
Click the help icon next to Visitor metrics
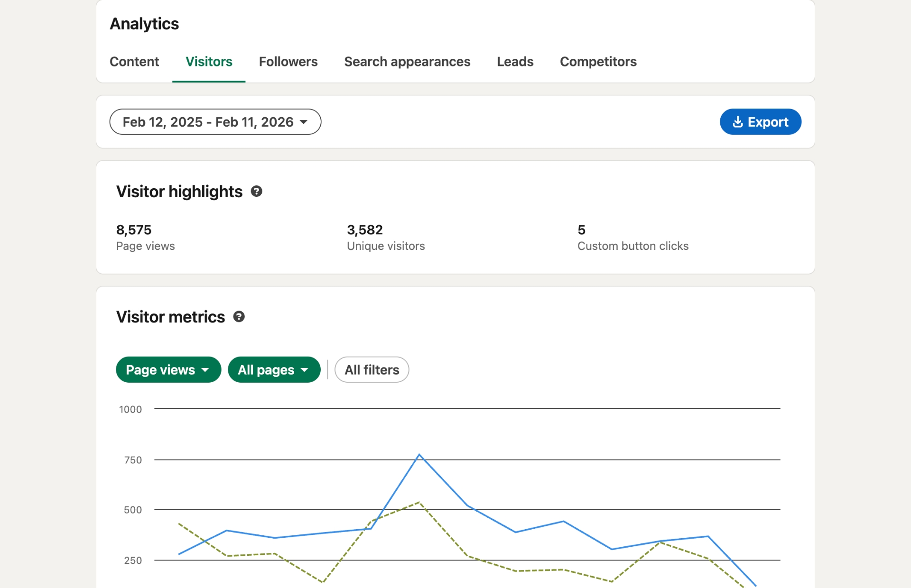(x=239, y=317)
